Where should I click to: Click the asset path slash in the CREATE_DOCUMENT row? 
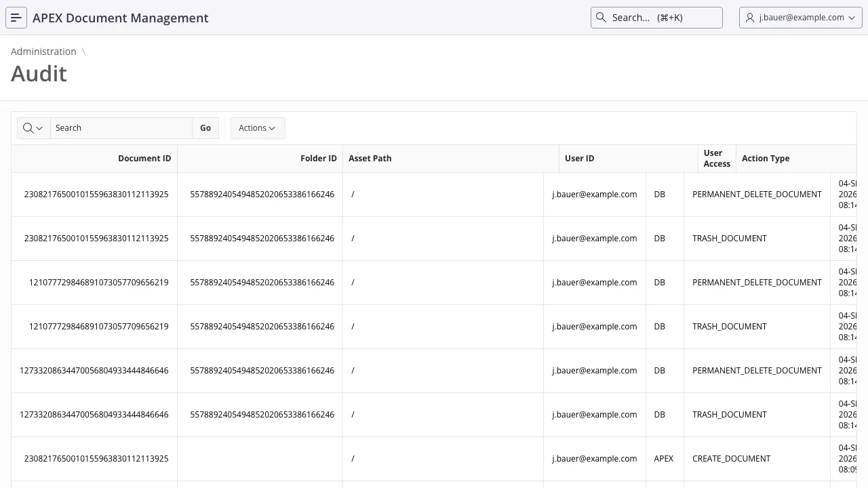(x=353, y=459)
